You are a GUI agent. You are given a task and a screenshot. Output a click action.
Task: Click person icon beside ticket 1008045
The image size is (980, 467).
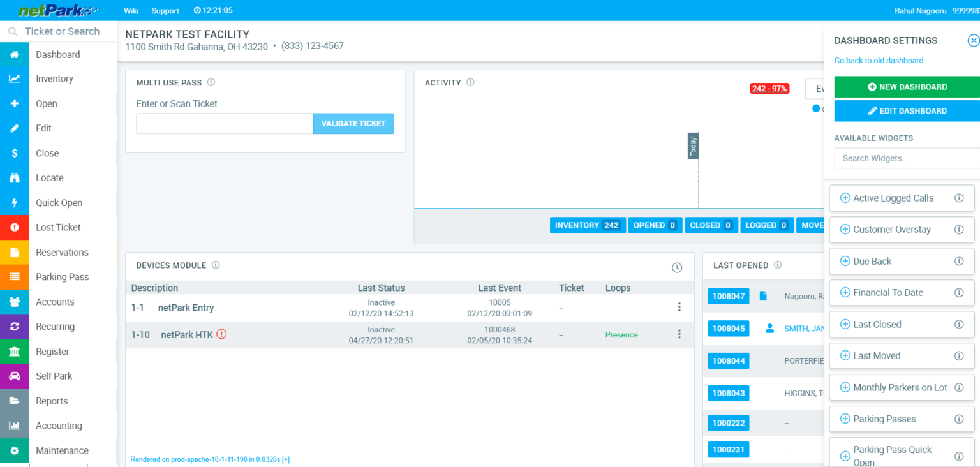pos(769,328)
